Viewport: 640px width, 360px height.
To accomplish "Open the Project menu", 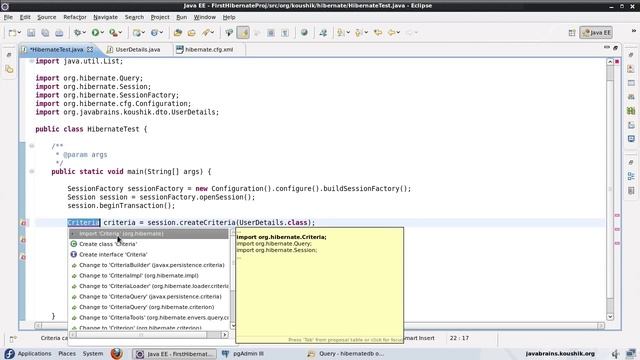I will pos(160,17).
